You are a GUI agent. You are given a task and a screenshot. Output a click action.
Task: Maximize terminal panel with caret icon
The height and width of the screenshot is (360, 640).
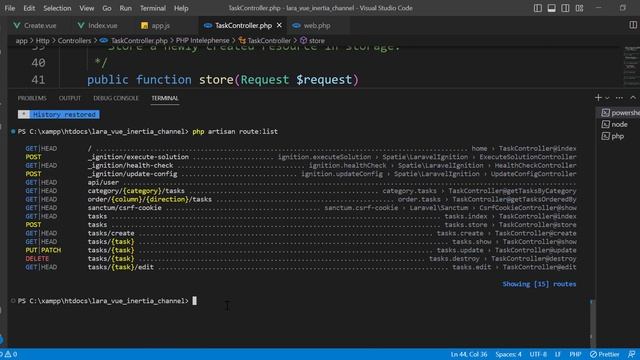point(633,98)
